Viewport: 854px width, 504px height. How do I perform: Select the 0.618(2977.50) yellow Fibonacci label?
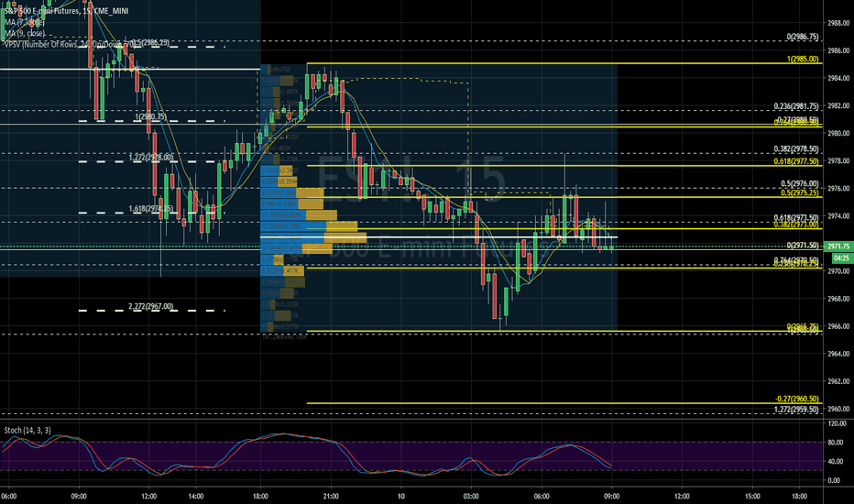(795, 161)
